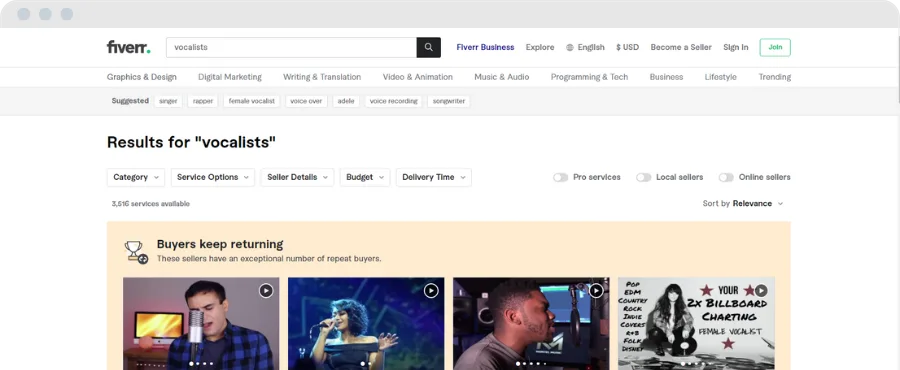Image resolution: width=900 pixels, height=370 pixels.
Task: Click the 'songwriter' suggested tag
Action: click(448, 101)
